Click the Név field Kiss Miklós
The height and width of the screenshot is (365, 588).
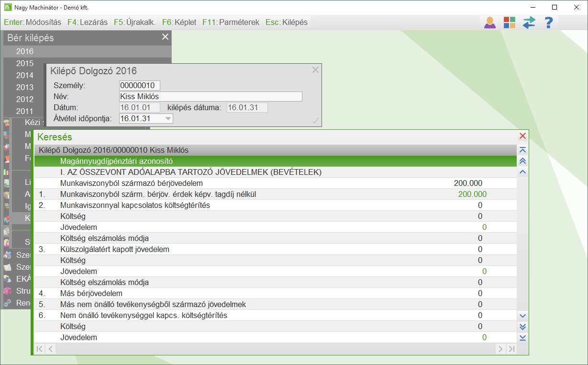[x=211, y=97]
